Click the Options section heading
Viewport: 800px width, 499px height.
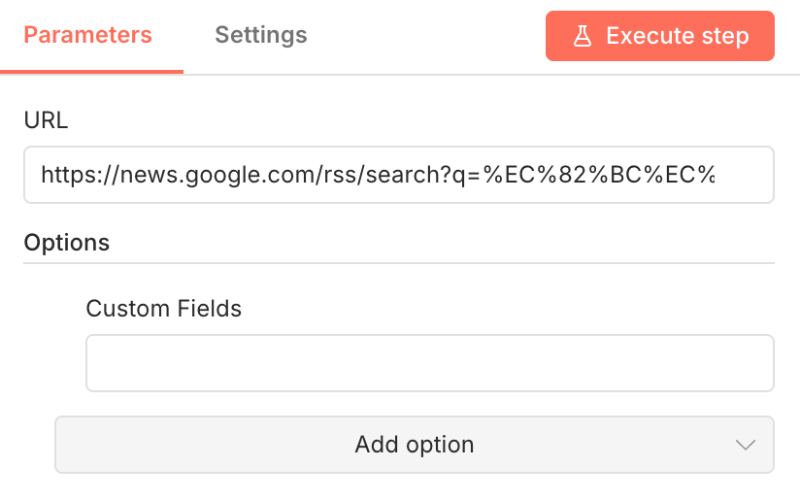tap(67, 242)
